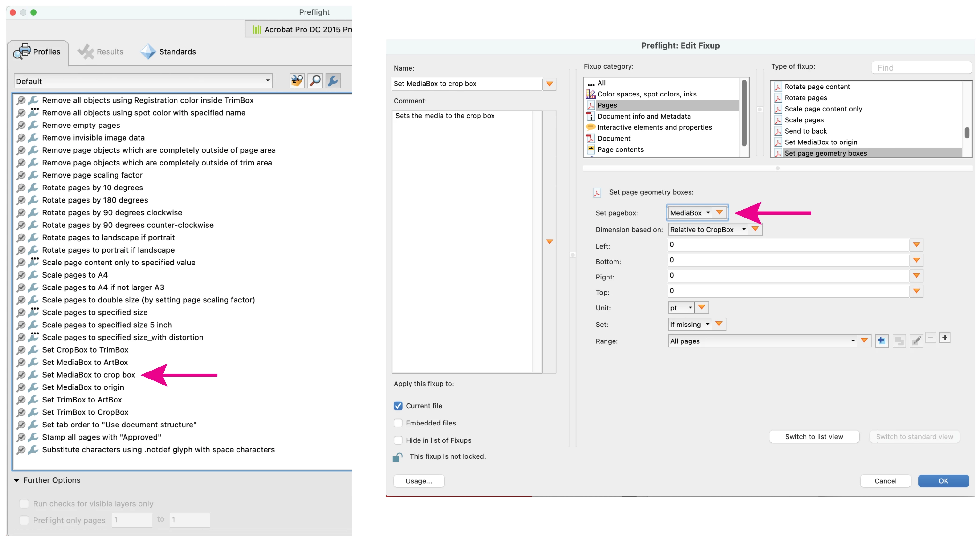The image size is (980, 536).
Task: Click the add range plus icon
Action: pos(881,341)
